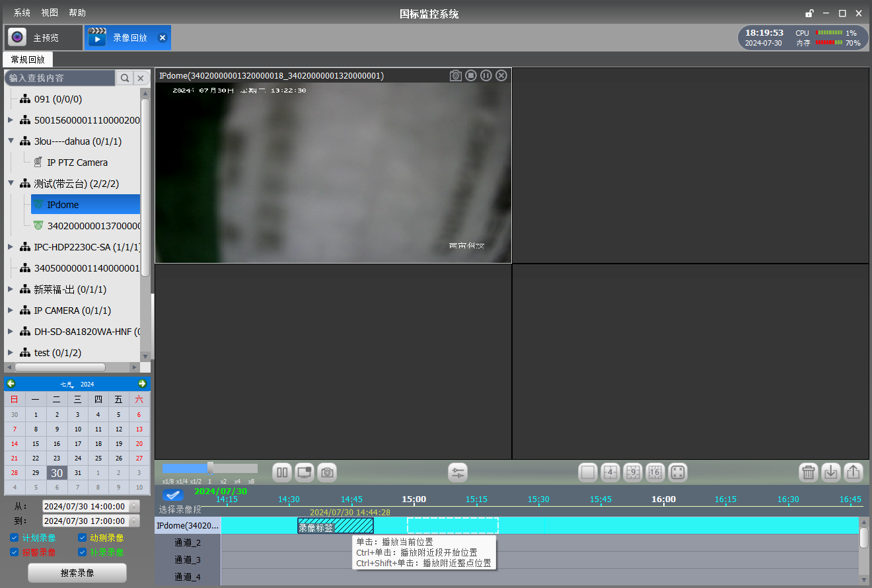The image size is (872, 588).
Task: Click the device tree horizontal scrollbar
Action: pos(60,367)
